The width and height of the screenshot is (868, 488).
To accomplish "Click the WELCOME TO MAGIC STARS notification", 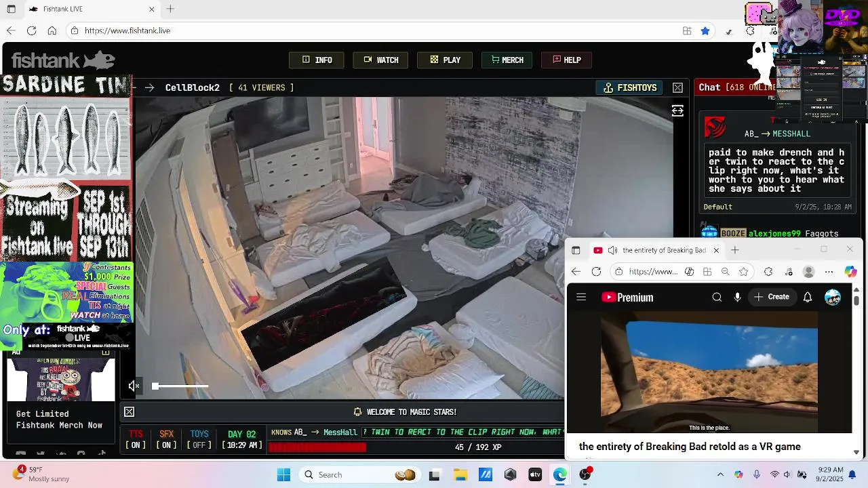I will pyautogui.click(x=405, y=412).
